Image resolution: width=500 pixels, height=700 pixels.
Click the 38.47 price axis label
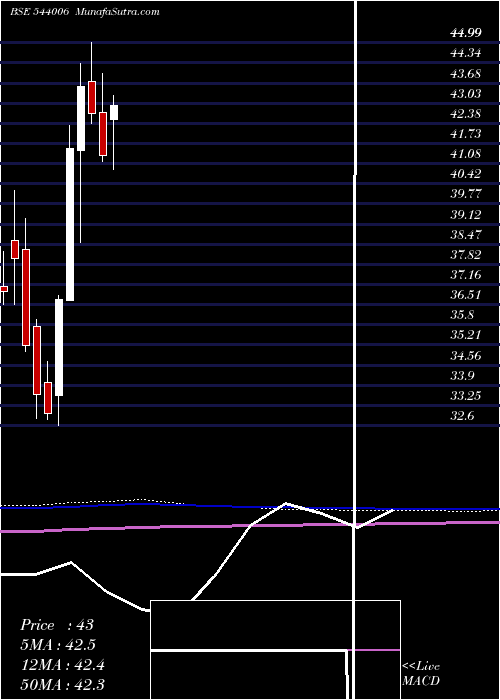[466, 234]
